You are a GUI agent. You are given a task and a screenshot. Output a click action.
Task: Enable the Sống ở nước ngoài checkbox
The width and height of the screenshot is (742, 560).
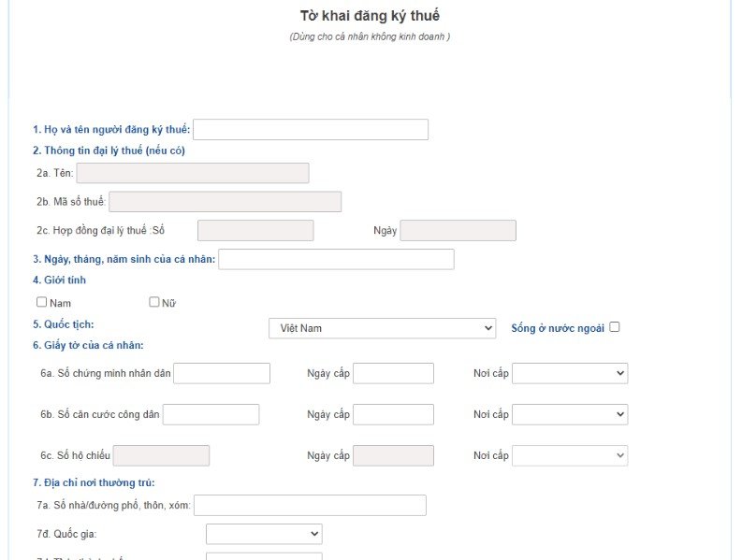pos(614,327)
